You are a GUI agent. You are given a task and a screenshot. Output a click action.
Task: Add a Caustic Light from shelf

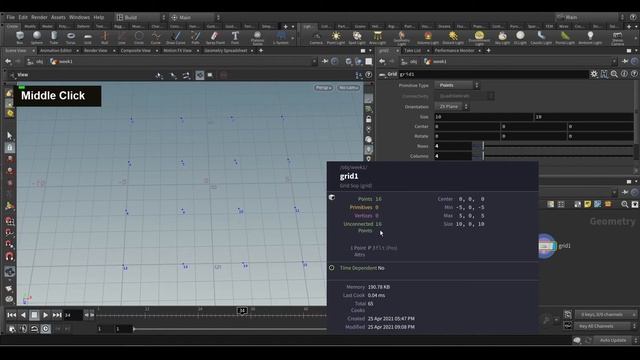(541, 38)
